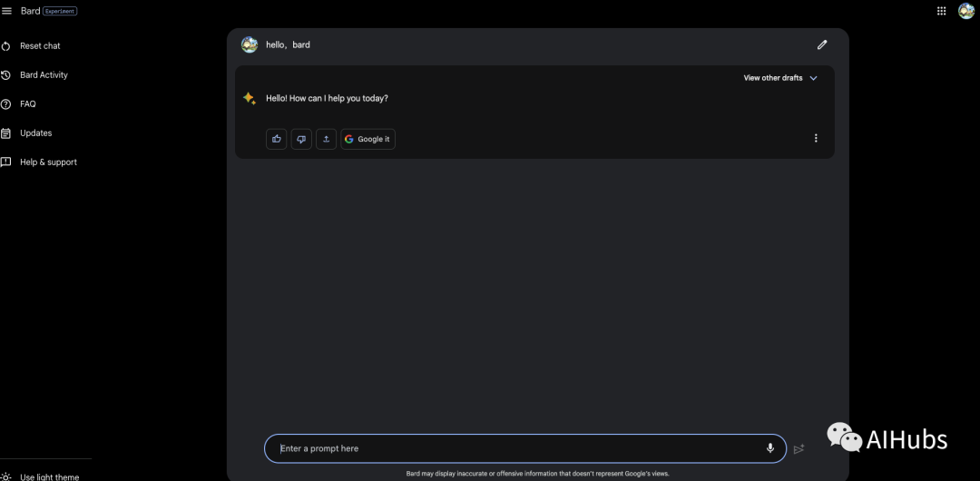Expand View other drafts
Image resolution: width=980 pixels, height=481 pixels.
coord(780,78)
